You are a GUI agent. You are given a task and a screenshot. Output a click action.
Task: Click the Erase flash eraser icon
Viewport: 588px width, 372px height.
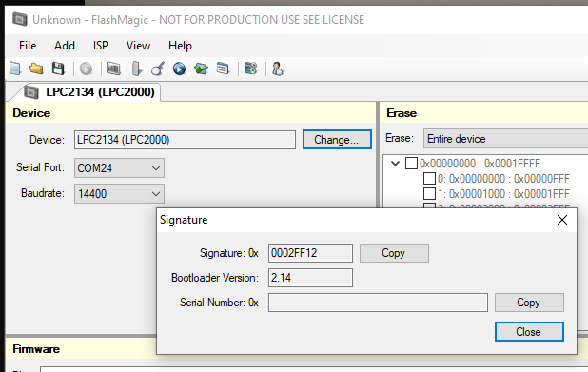tap(136, 69)
